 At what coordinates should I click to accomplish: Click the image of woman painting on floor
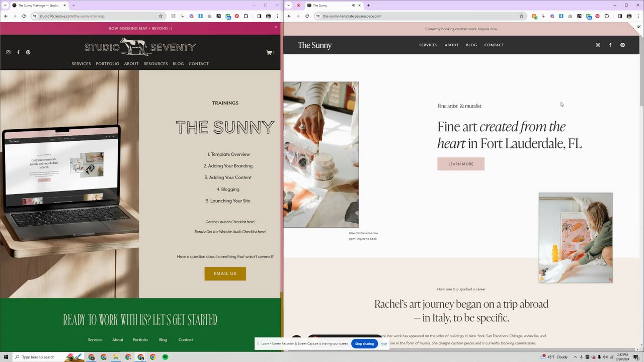click(x=576, y=238)
